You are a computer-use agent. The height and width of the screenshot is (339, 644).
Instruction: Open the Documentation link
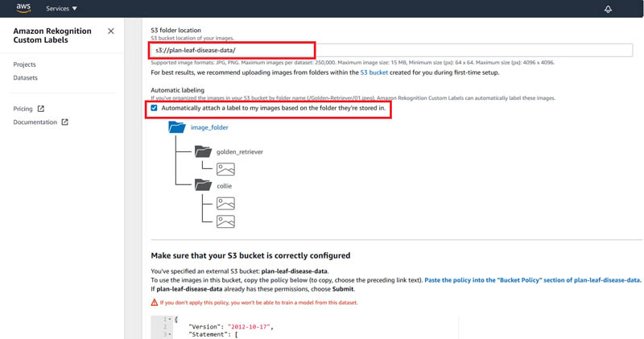point(35,122)
